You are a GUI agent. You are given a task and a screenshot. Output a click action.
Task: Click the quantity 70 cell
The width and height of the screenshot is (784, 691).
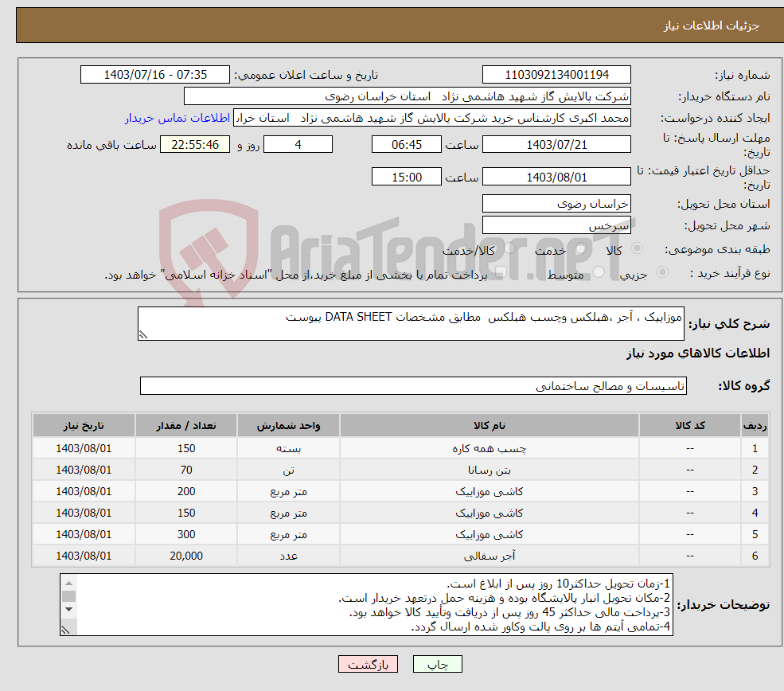(x=186, y=470)
